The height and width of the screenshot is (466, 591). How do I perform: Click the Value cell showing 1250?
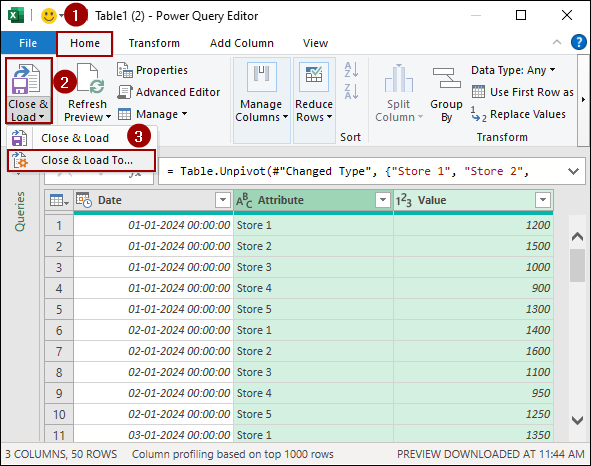pos(473,414)
